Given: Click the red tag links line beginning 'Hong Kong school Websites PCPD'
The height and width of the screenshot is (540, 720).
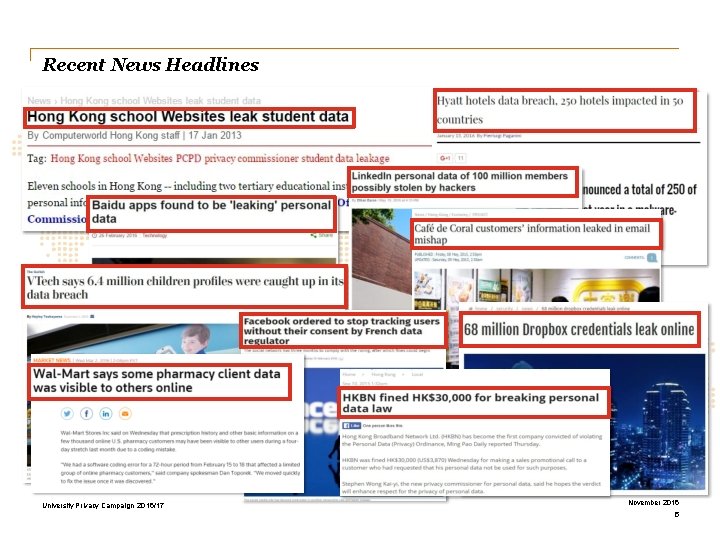Looking at the screenshot, I should (x=220, y=158).
